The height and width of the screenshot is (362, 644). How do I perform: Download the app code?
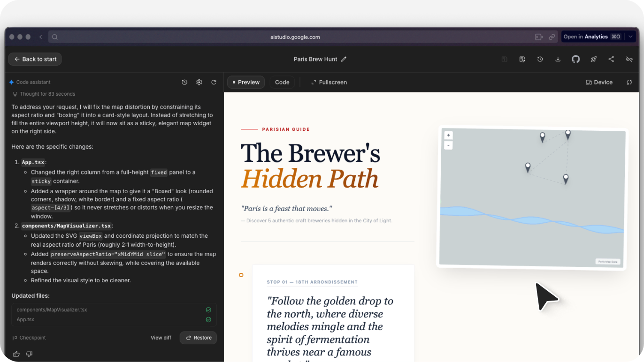[x=558, y=59]
